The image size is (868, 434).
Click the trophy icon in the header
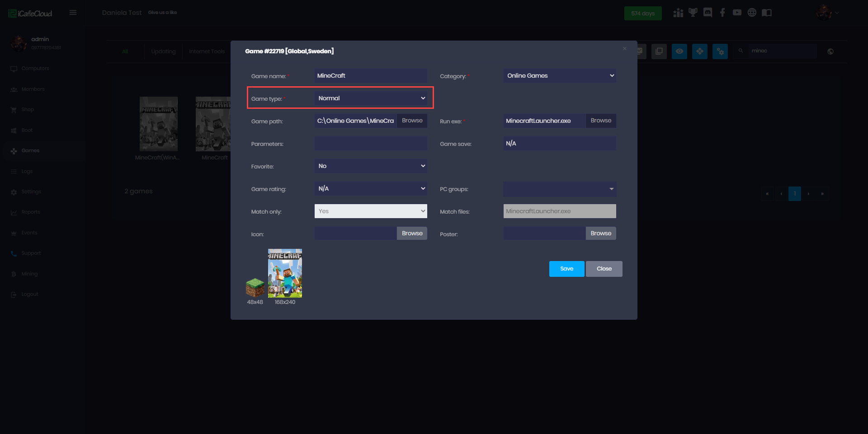click(693, 13)
